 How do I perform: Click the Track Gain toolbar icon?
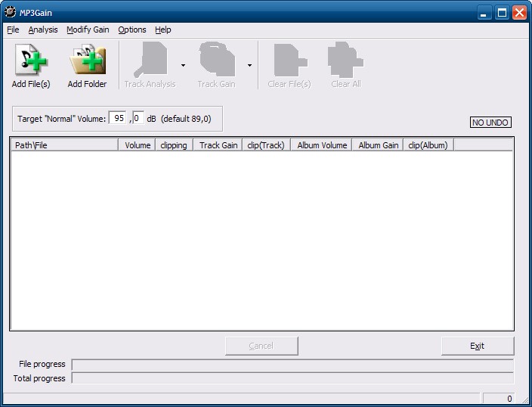pos(216,61)
